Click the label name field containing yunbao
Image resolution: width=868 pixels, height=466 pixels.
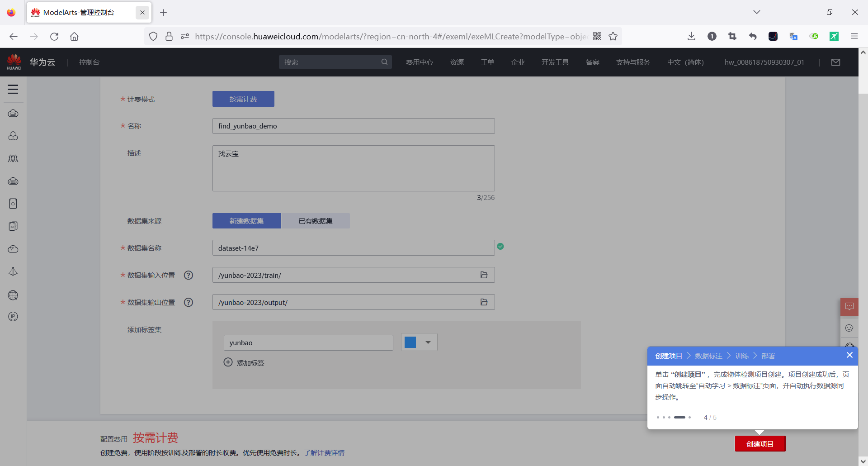[x=308, y=342]
